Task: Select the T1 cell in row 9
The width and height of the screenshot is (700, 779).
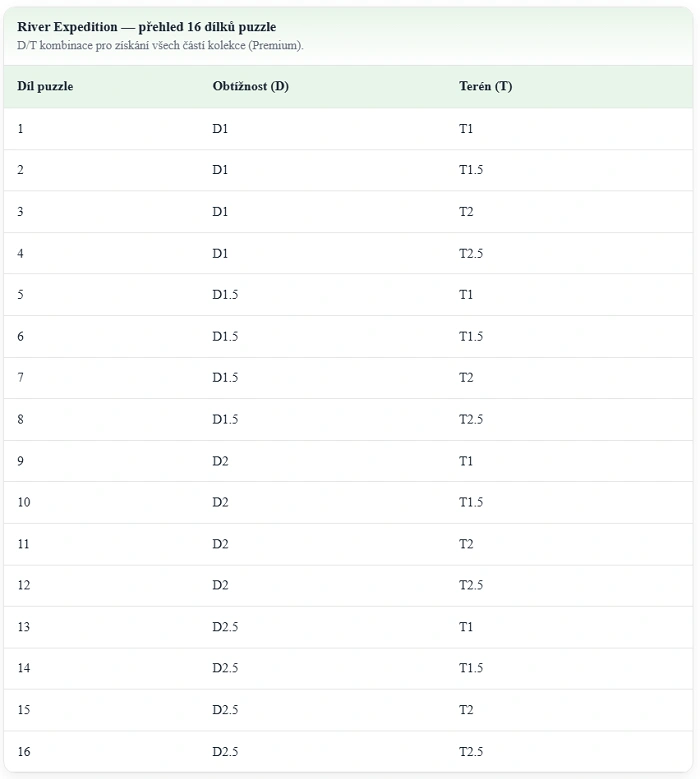Action: pos(466,461)
